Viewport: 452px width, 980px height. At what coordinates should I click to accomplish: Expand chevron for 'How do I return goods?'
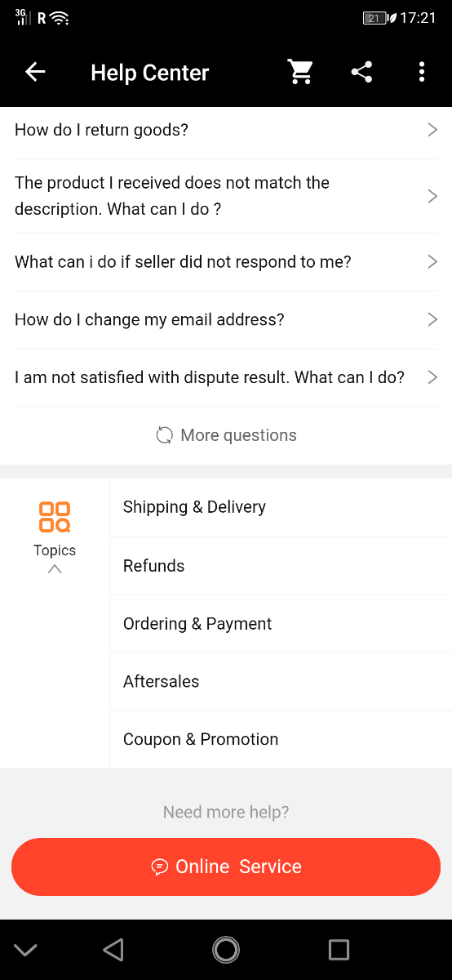point(432,130)
